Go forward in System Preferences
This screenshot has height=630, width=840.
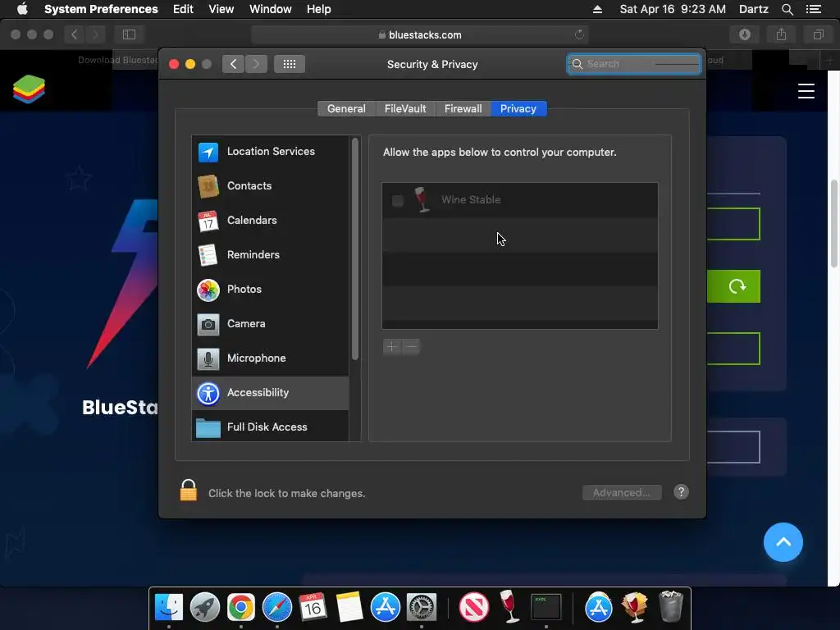pos(257,64)
